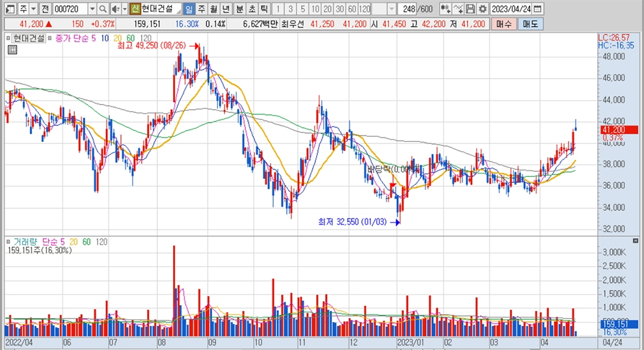Switch to monthly (월) chart period

213,9
